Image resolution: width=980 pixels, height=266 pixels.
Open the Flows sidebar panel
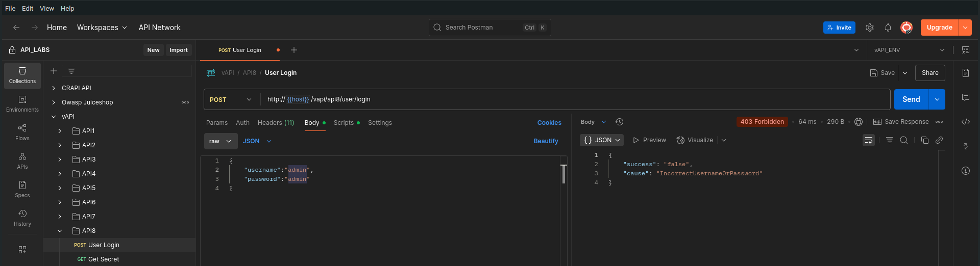(x=22, y=132)
